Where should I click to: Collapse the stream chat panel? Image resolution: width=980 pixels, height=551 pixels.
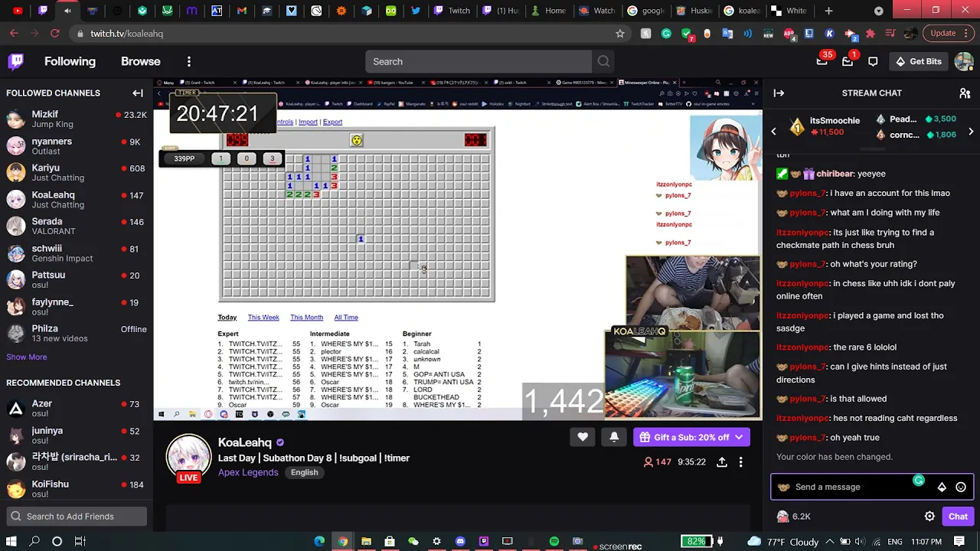click(x=779, y=93)
